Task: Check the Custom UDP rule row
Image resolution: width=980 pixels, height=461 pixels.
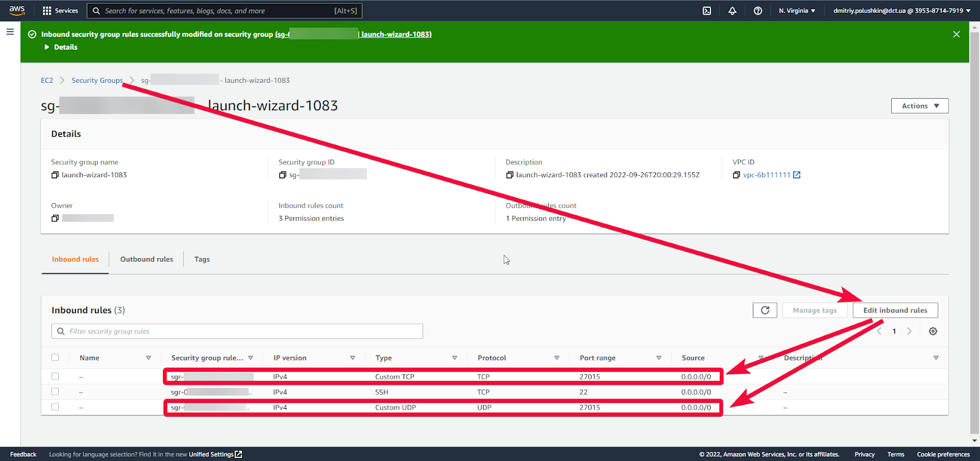Action: coord(55,407)
